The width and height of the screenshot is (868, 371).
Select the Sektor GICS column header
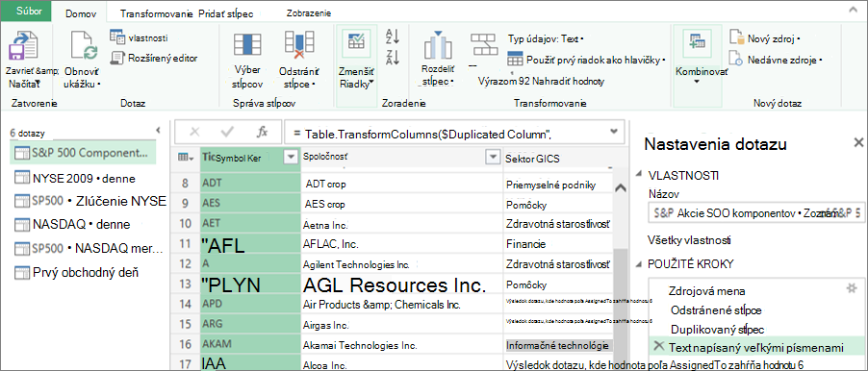coord(558,159)
